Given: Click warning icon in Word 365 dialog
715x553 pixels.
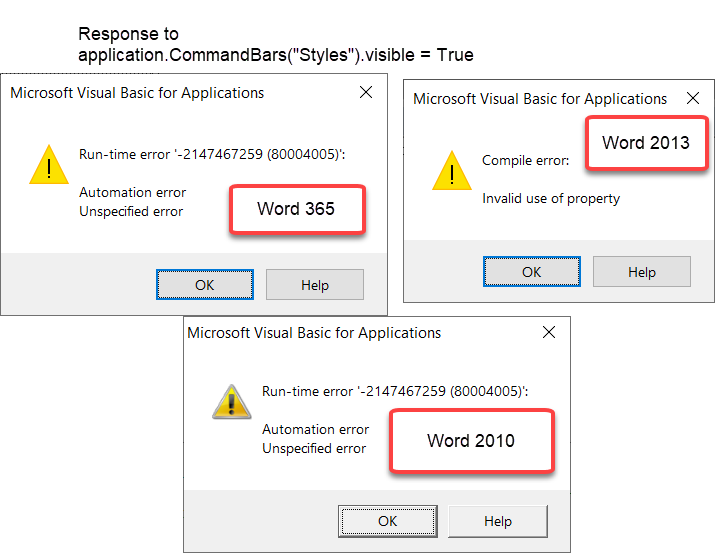Looking at the screenshot, I should (x=49, y=165).
